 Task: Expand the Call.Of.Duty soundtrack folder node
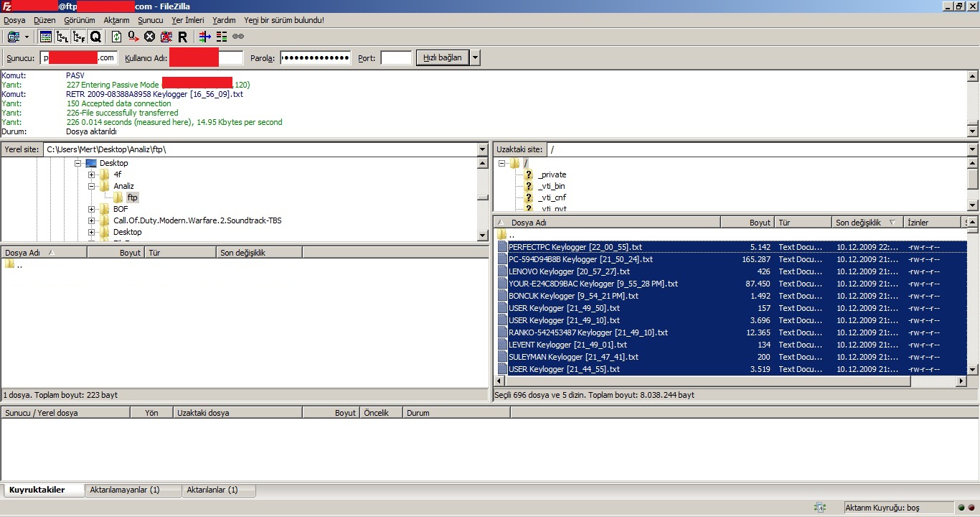92,220
